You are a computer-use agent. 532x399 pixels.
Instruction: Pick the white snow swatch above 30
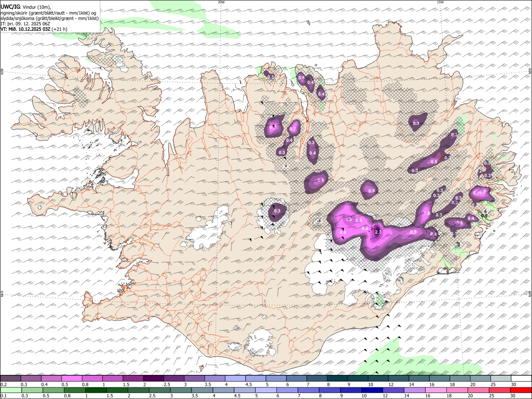coord(521,378)
